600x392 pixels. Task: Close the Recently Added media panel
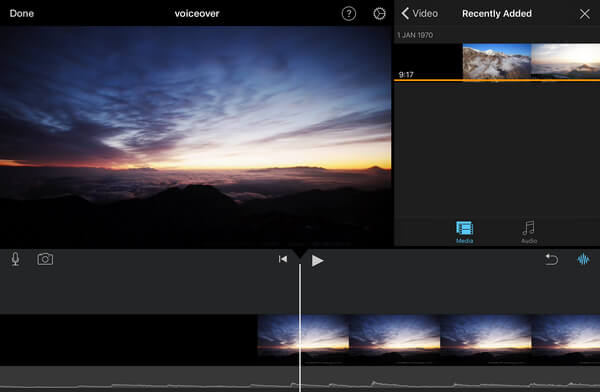(584, 14)
